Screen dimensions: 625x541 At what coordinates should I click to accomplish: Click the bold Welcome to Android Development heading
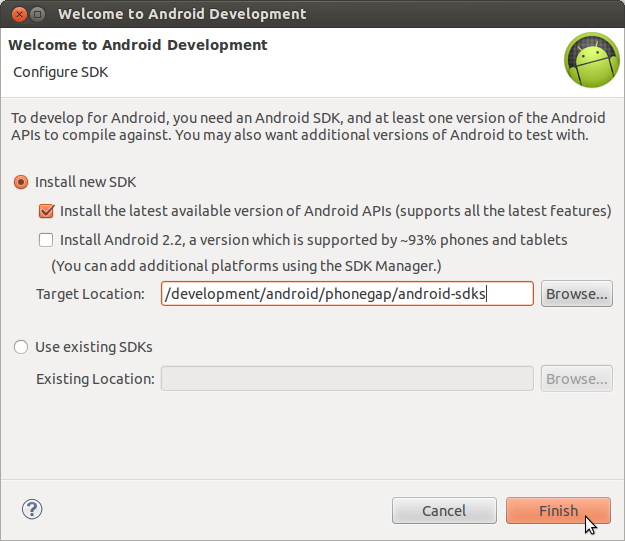pos(138,45)
